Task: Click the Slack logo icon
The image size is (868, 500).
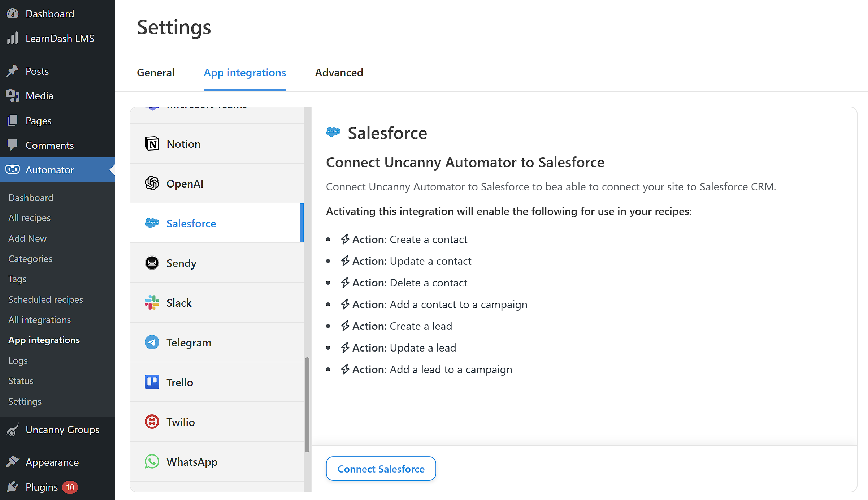Action: click(152, 303)
